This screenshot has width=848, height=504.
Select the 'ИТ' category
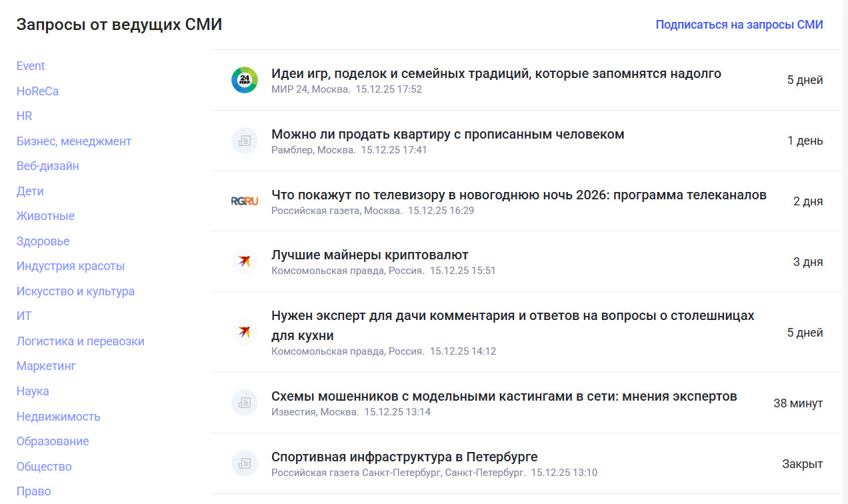(24, 316)
